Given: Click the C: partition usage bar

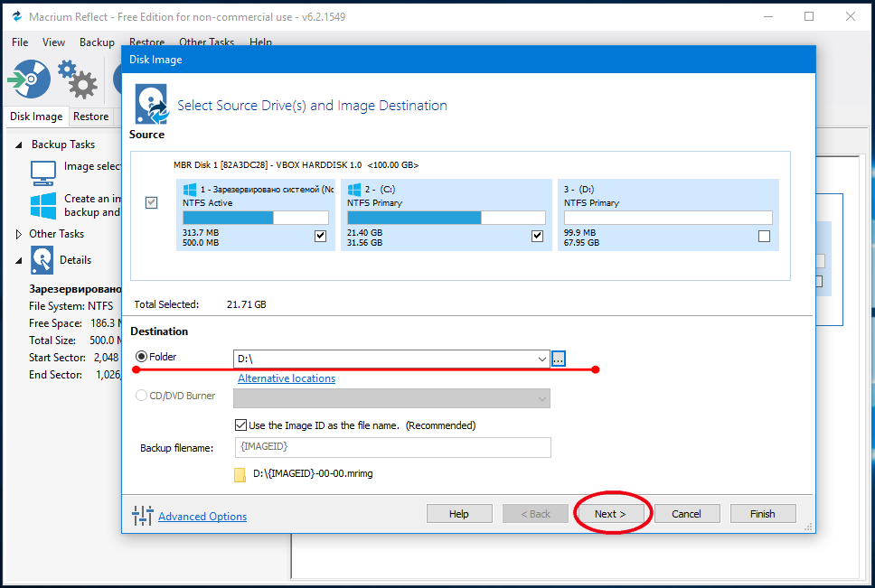Looking at the screenshot, I should (x=447, y=218).
